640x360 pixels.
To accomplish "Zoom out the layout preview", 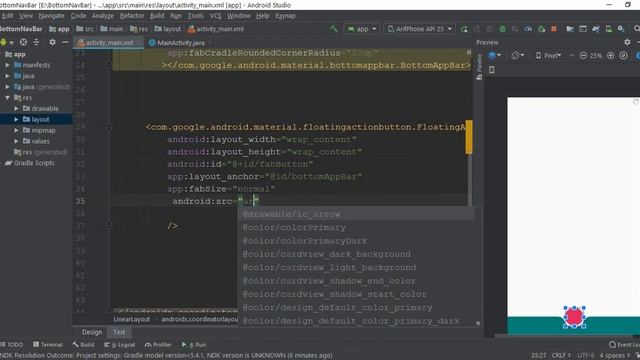I will point(583,56).
